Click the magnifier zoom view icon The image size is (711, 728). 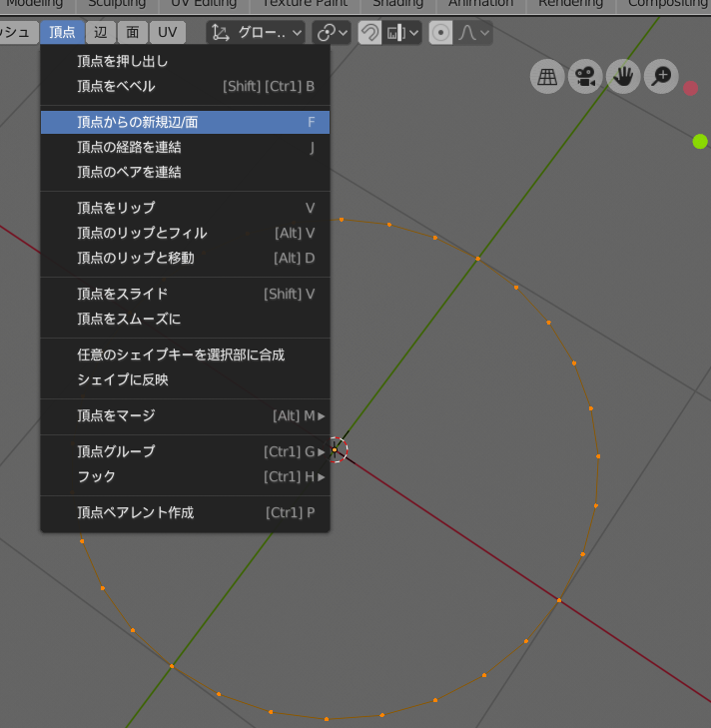[661, 77]
